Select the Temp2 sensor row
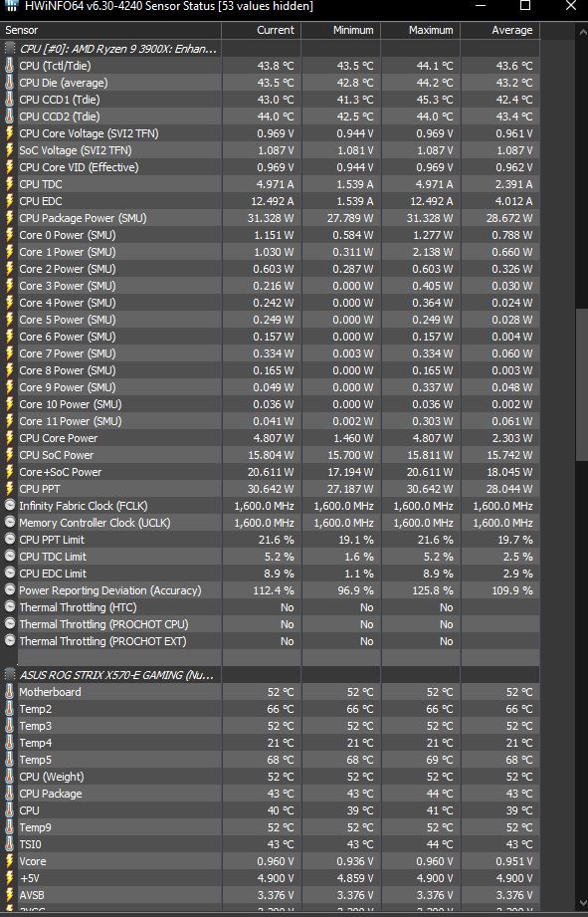This screenshot has height=917, width=588. point(270,709)
